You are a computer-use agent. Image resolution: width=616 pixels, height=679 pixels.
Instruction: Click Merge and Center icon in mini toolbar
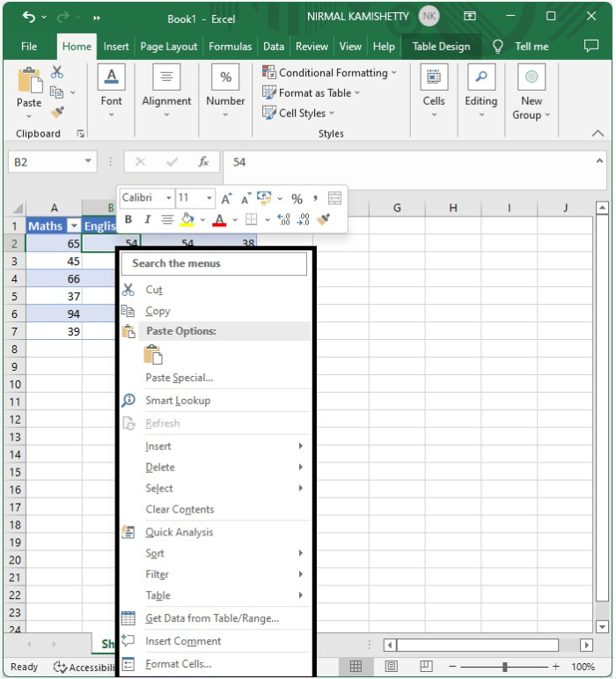(x=334, y=198)
